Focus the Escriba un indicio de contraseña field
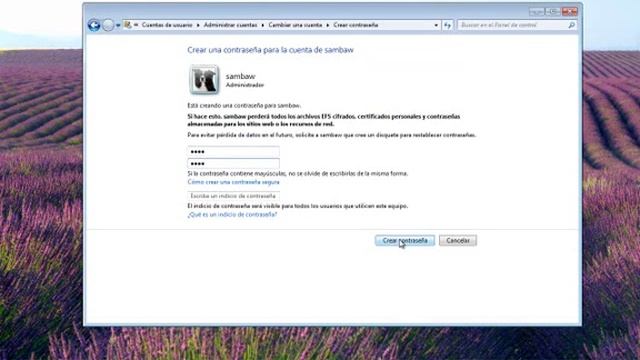 [233, 196]
